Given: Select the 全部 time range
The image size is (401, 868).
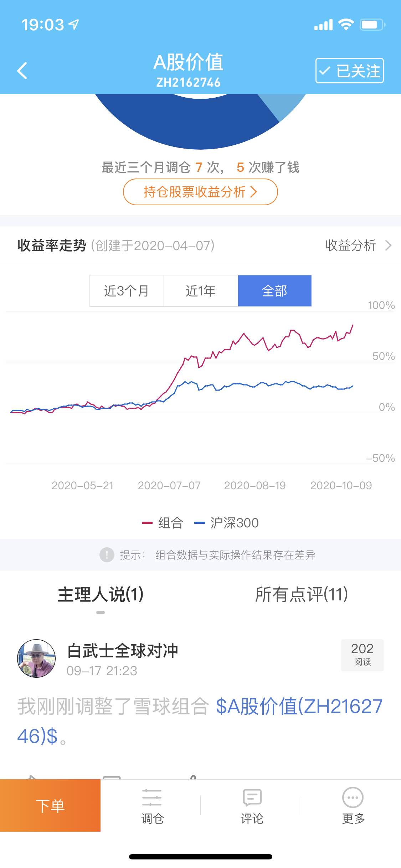Looking at the screenshot, I should pyautogui.click(x=275, y=291).
